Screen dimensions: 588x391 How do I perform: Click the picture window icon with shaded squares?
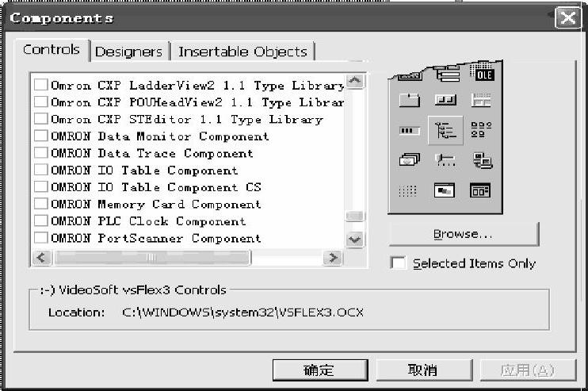(444, 190)
